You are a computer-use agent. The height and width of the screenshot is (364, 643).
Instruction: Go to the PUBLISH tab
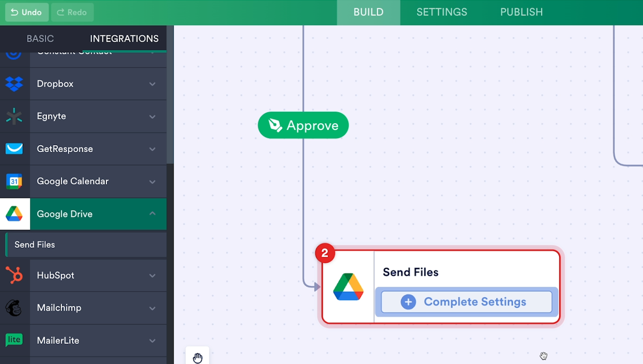pyautogui.click(x=521, y=12)
